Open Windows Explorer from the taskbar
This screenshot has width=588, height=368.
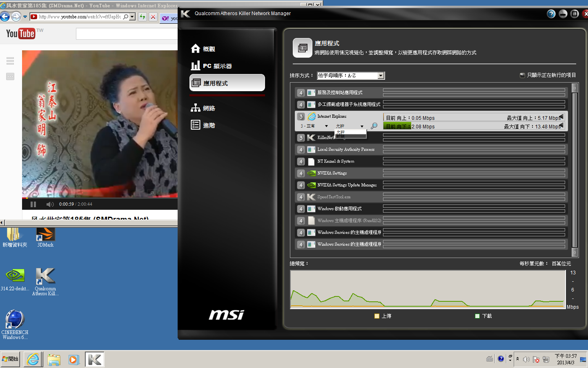click(x=53, y=359)
